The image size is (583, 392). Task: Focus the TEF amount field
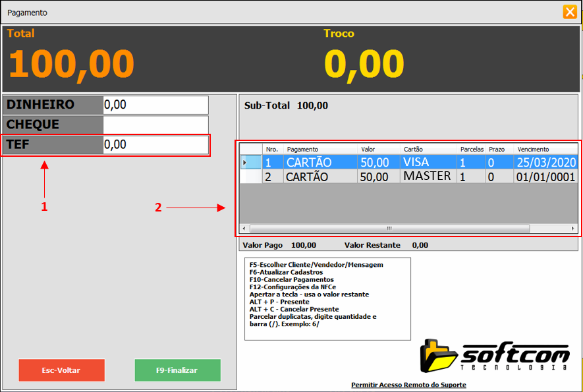(x=155, y=145)
